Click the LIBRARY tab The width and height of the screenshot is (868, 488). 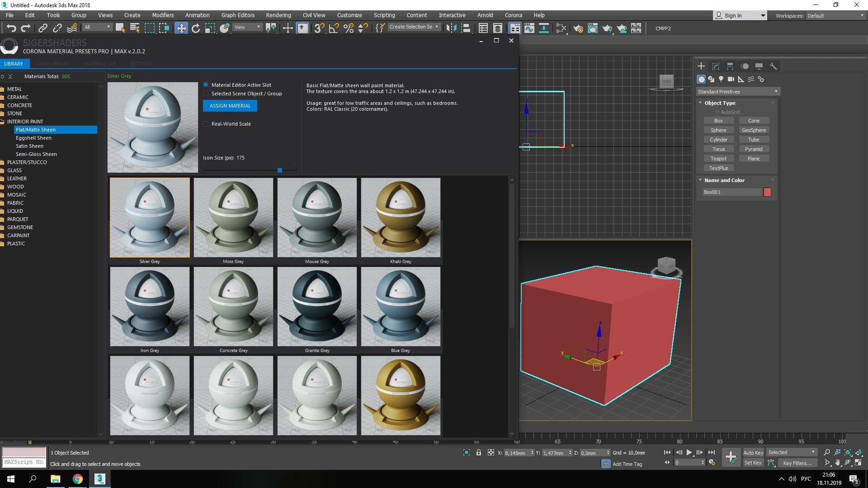[x=13, y=64]
